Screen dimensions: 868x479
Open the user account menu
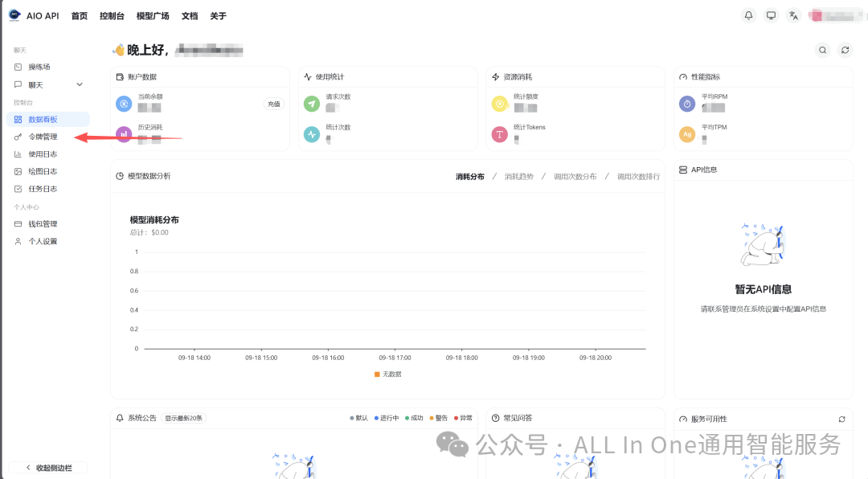(x=837, y=15)
